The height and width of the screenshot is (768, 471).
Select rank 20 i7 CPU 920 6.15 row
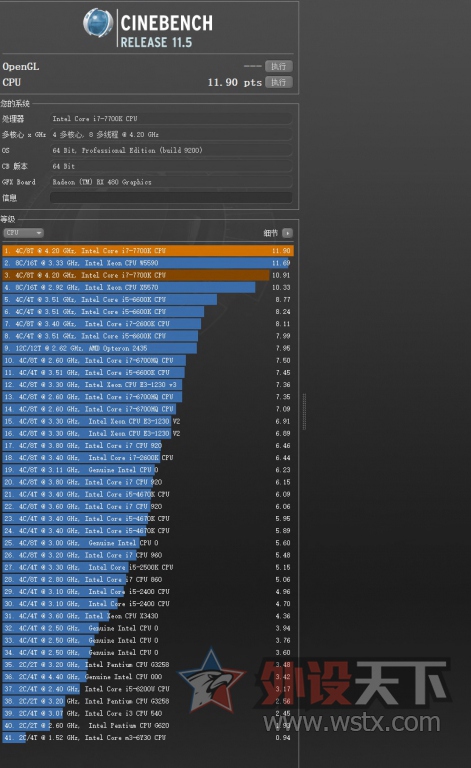click(148, 482)
